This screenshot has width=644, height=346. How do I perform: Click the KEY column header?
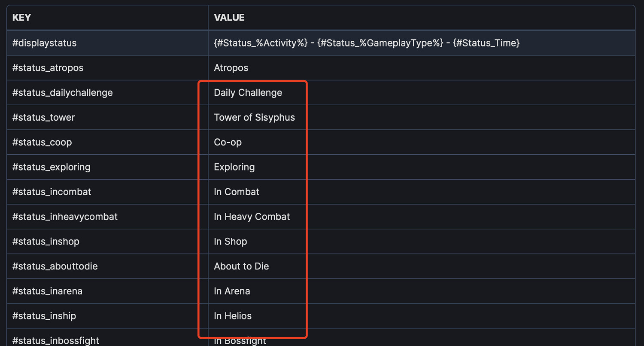tap(22, 18)
